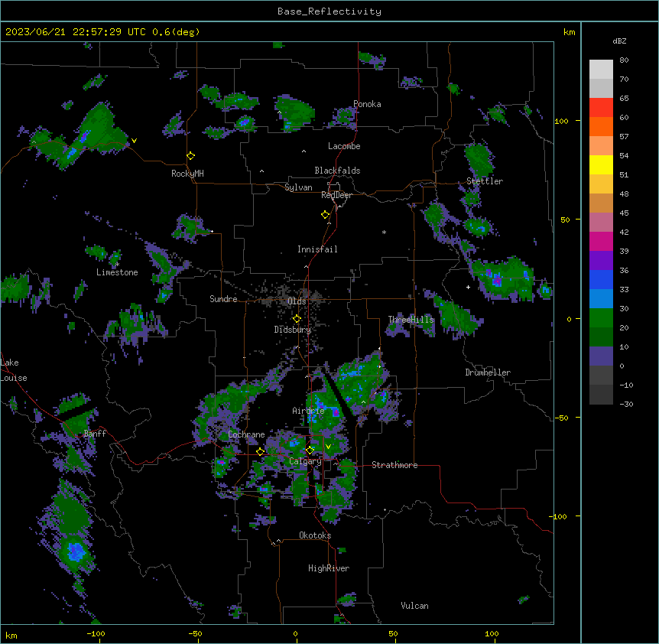Click the 2023/06/21 22:57:29 UTC timestamp

(x=76, y=32)
